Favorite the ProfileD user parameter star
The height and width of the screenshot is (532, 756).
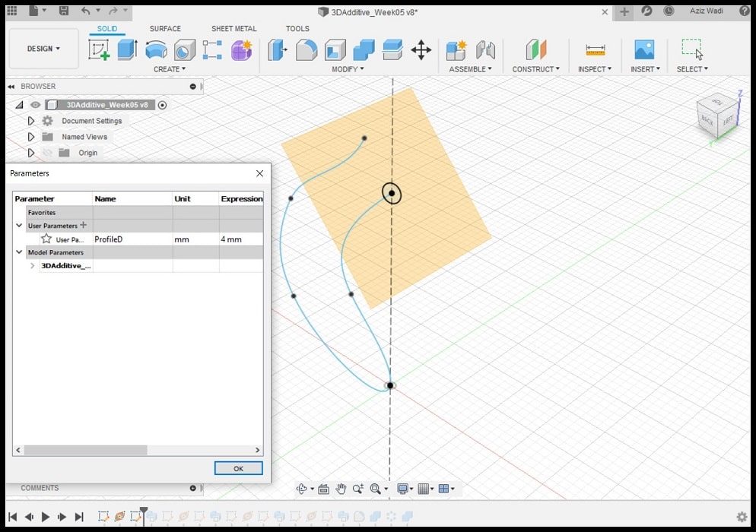coord(46,239)
